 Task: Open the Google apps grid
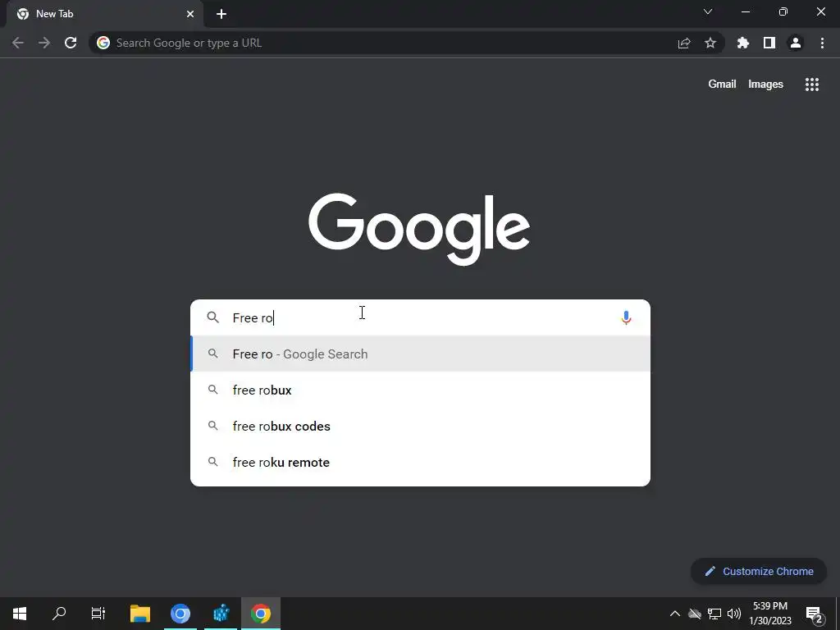click(x=812, y=84)
